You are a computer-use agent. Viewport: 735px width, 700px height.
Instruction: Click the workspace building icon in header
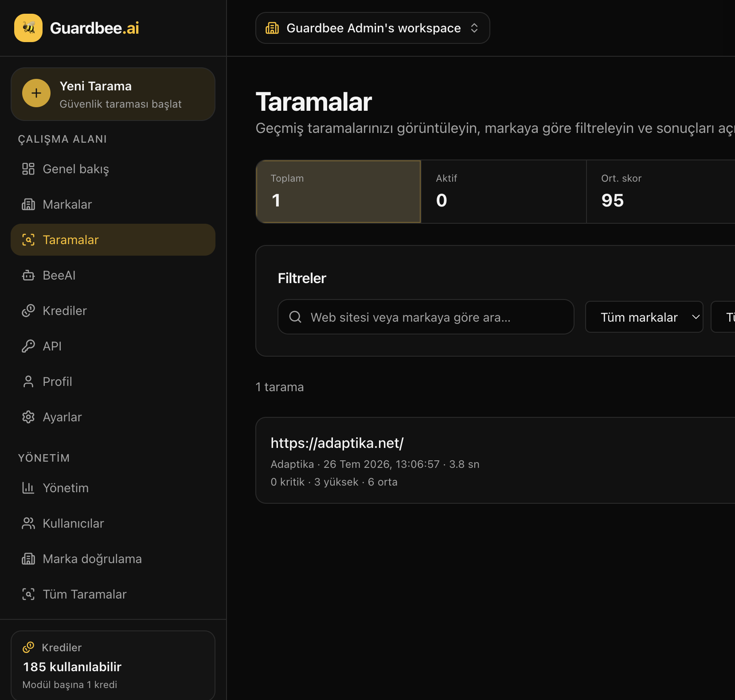pos(272,28)
